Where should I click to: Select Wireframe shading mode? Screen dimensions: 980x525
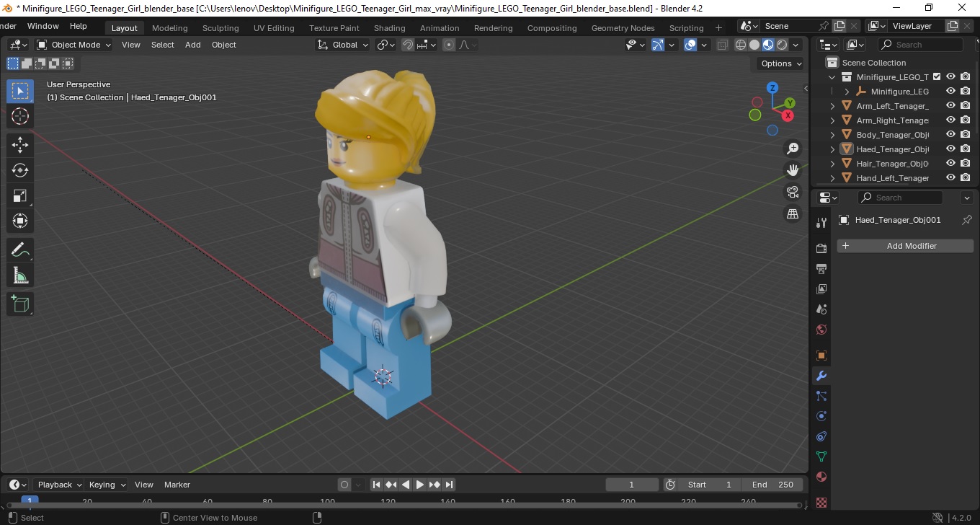(741, 45)
